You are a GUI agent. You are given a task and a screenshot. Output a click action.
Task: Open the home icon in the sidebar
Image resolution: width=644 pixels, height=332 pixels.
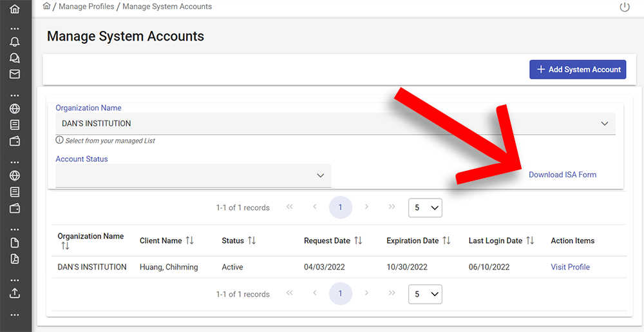15,8
